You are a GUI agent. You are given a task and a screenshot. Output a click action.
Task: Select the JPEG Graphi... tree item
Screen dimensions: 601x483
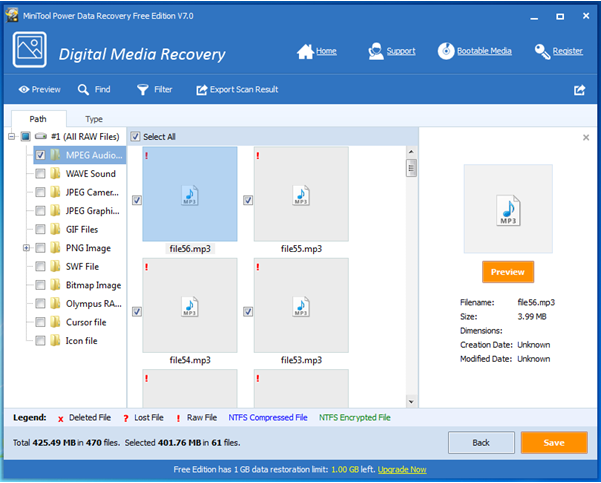pyautogui.click(x=92, y=211)
